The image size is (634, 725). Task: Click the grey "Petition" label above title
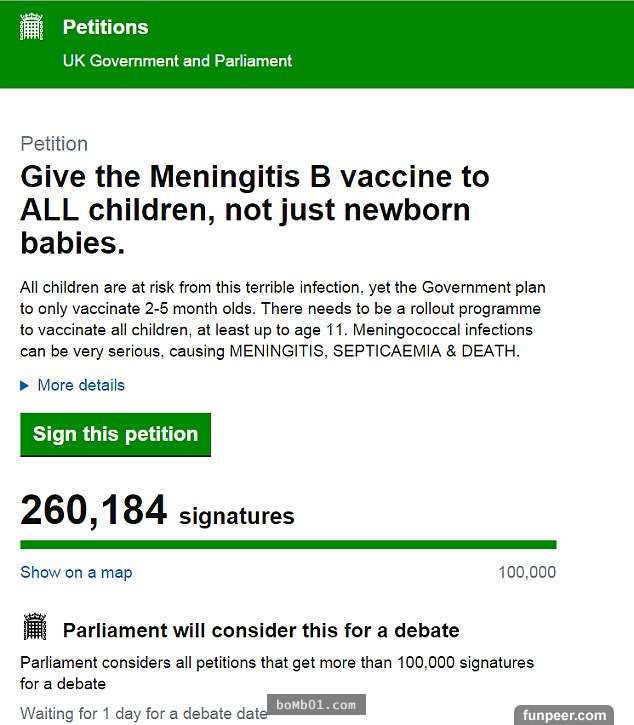pyautogui.click(x=54, y=144)
